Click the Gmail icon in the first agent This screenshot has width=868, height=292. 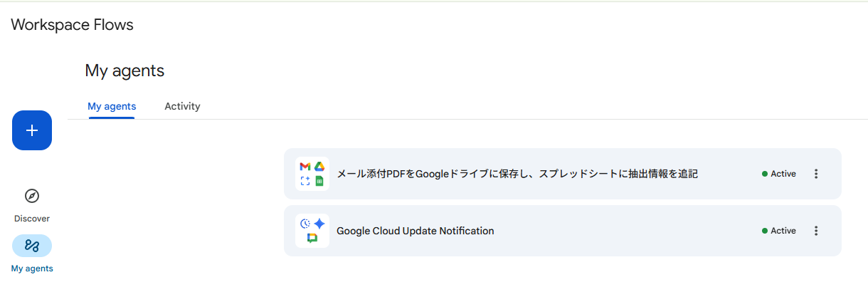pyautogui.click(x=305, y=167)
